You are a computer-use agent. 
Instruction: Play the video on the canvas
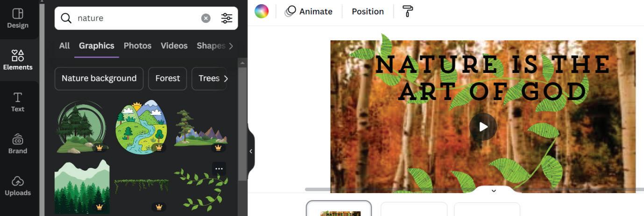tap(483, 127)
